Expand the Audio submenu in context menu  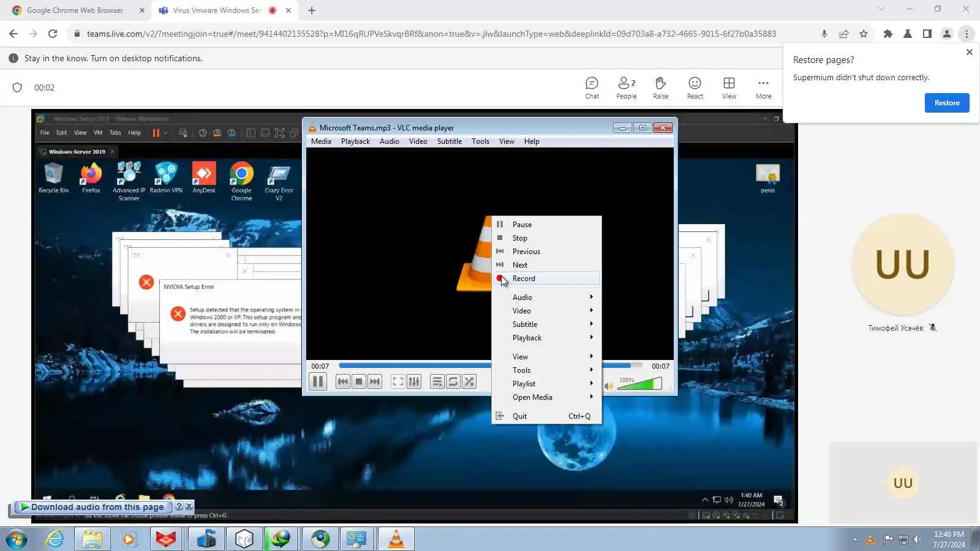pos(547,298)
